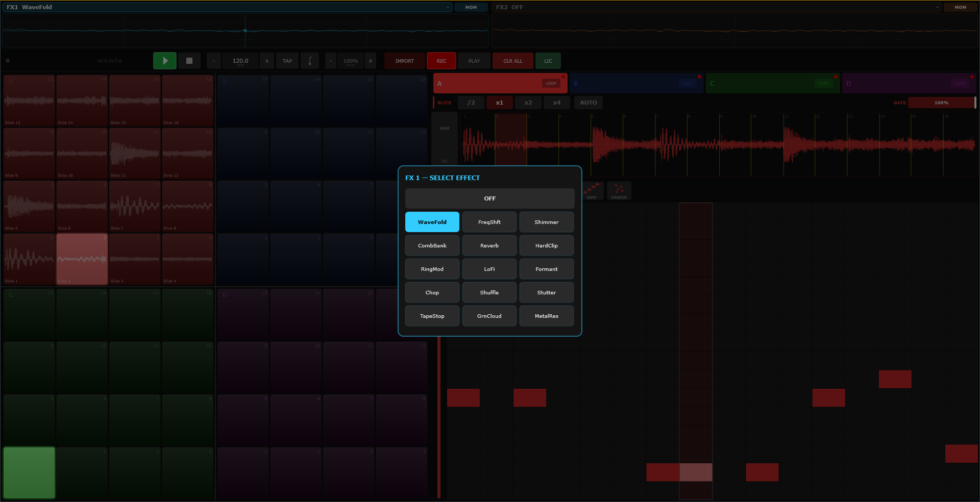Choose the TapeStop effect
The width and height of the screenshot is (980, 502).
[x=432, y=316]
